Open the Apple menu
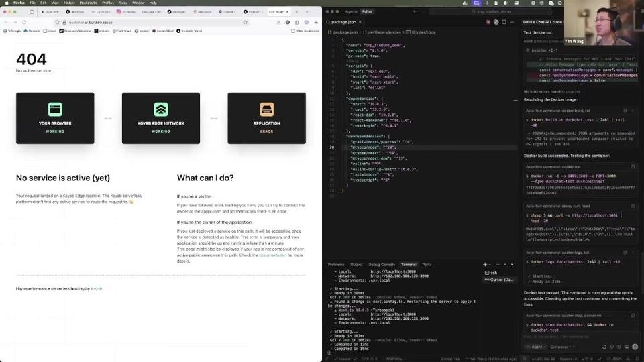The image size is (644, 362). [7, 3]
